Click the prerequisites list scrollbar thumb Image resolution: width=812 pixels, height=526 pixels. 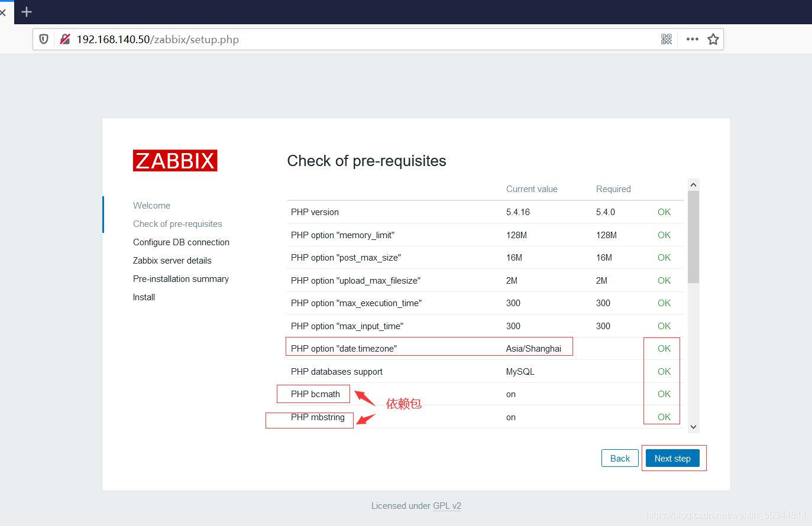(694, 236)
